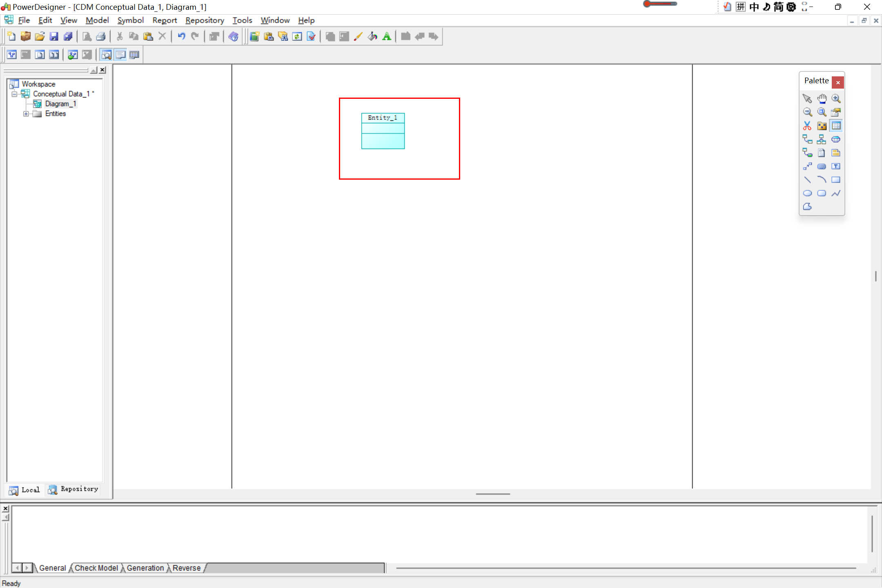Click the green Font A icon
This screenshot has height=588, width=882.
coord(387,36)
